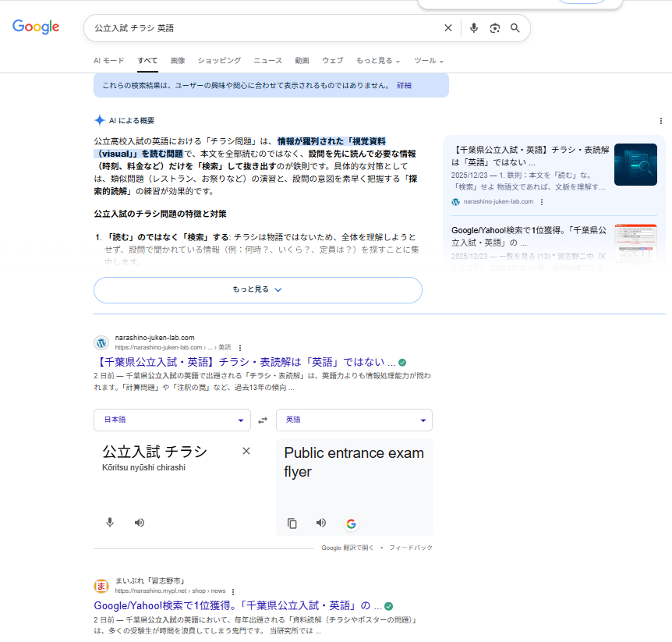The width and height of the screenshot is (672, 642).
Task: Clear the search box with X icon
Action: point(447,28)
